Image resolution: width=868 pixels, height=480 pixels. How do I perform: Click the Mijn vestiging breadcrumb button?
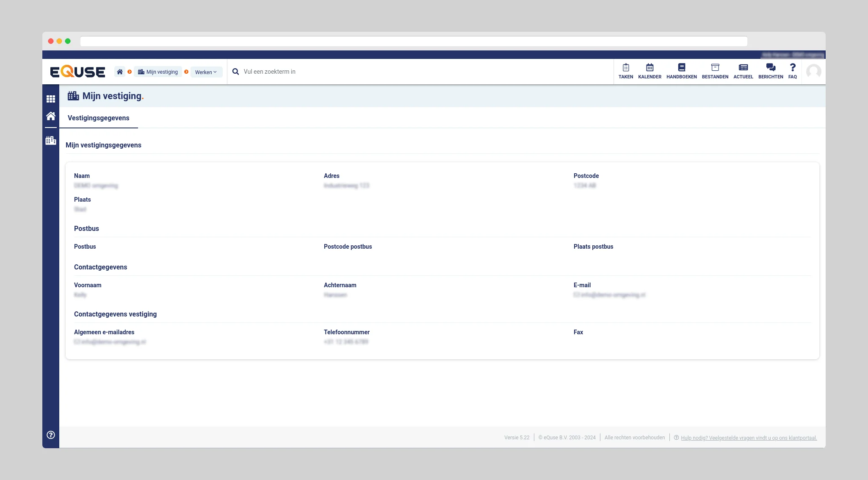pyautogui.click(x=158, y=72)
